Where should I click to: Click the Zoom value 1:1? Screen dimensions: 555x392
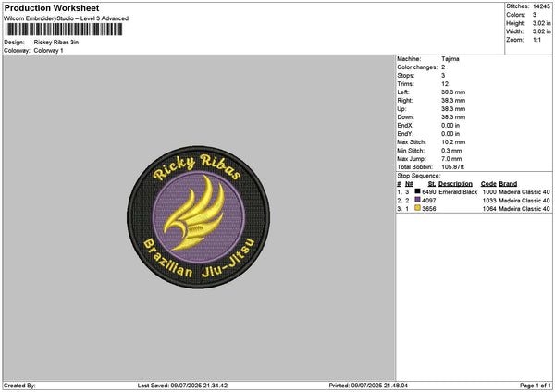(536, 40)
